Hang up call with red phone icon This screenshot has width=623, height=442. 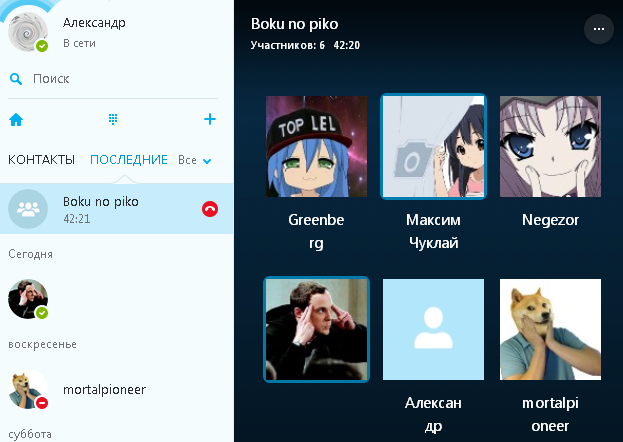pyautogui.click(x=210, y=209)
